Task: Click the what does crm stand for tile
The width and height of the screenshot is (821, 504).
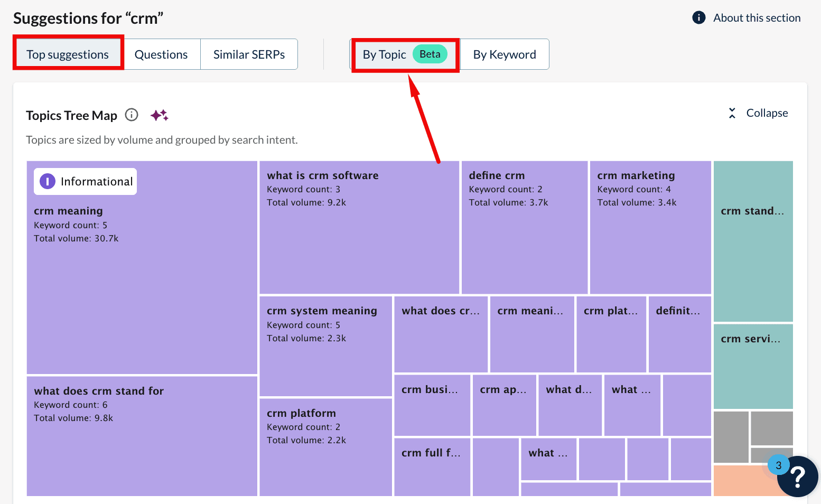Action: tap(142, 444)
